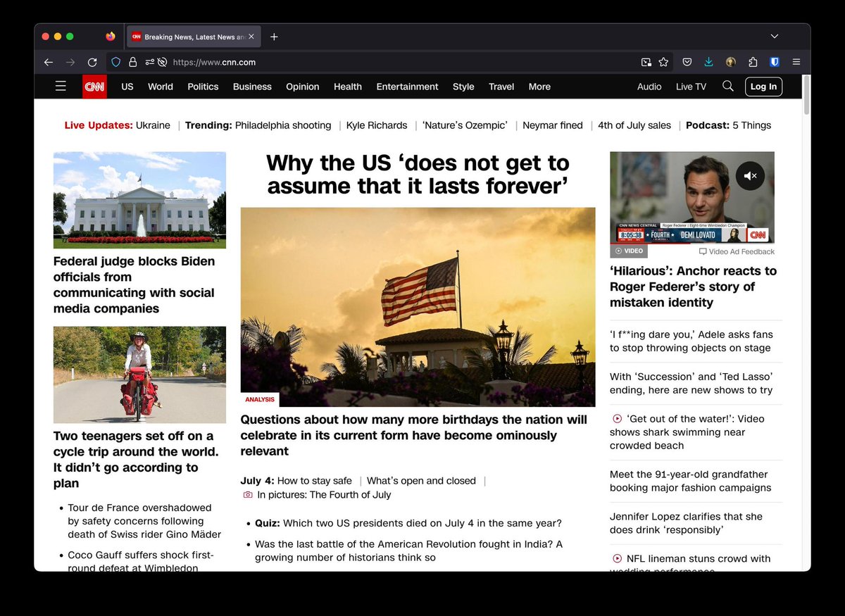Click the Firefox logo pinned in tab bar
Screen dimensions: 845x616
(x=111, y=37)
